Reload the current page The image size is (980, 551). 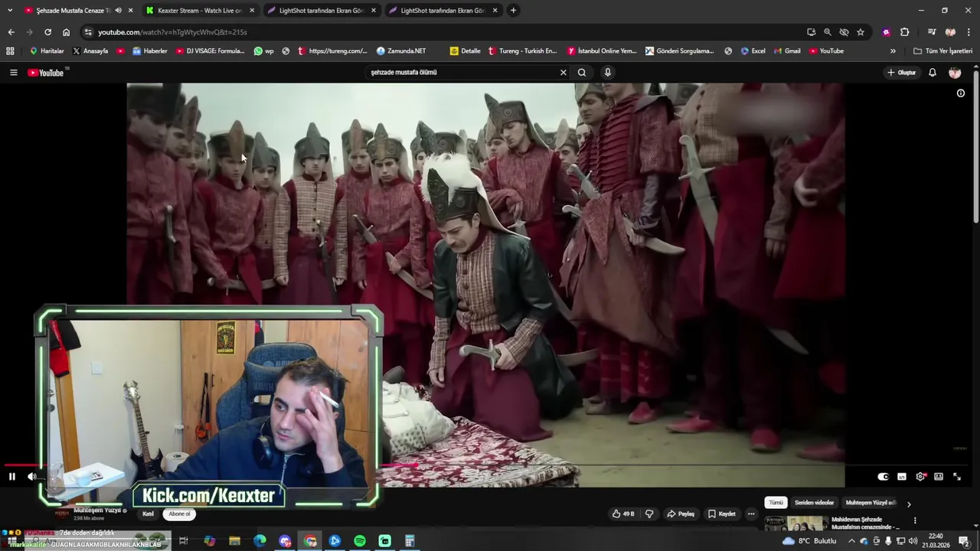(x=47, y=32)
